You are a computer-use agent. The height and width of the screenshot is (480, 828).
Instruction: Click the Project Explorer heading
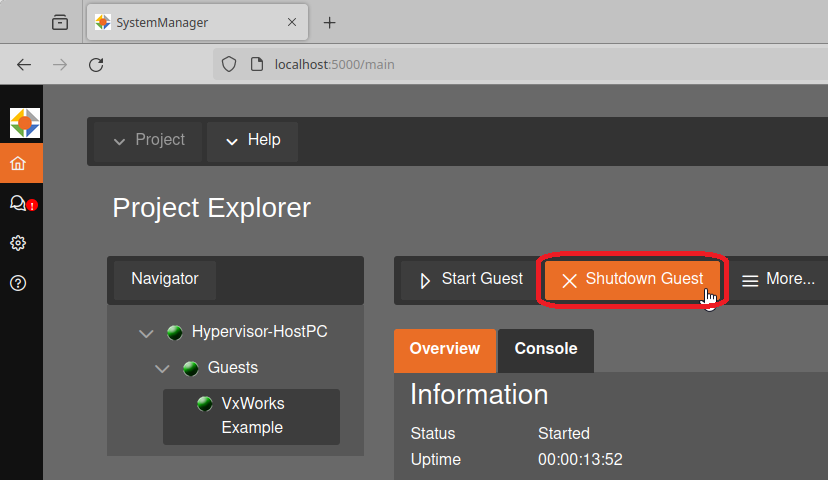point(212,208)
